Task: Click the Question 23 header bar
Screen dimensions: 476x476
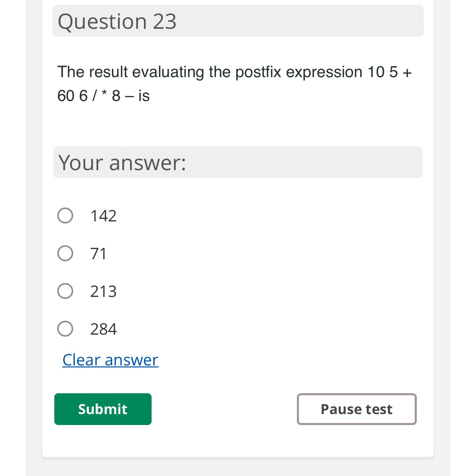Action: pyautogui.click(x=238, y=21)
